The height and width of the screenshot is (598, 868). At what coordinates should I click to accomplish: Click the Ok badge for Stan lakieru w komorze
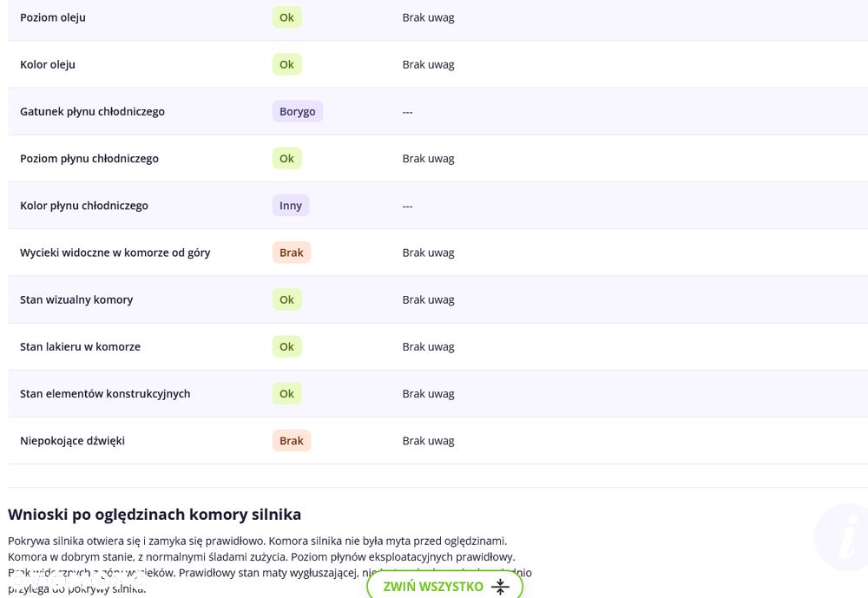pyautogui.click(x=286, y=347)
